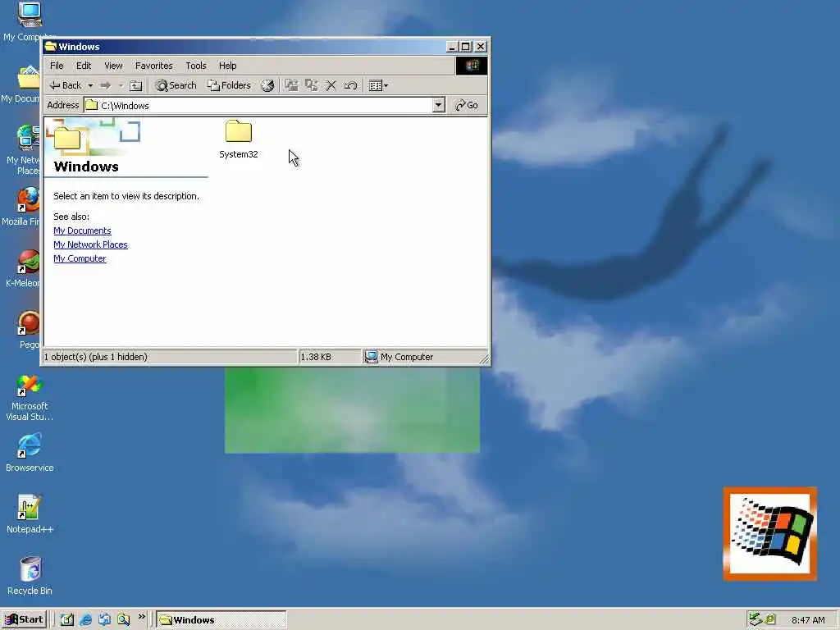Screen dimensions: 840x630
Task: Select the K-Meleon desktop shortcut
Action: [x=24, y=268]
